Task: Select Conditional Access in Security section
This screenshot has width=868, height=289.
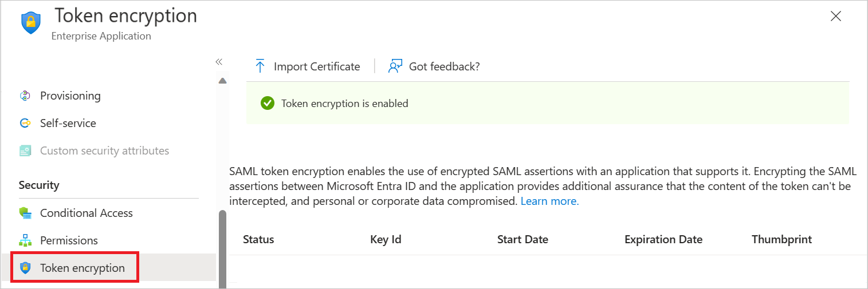Action: pyautogui.click(x=86, y=213)
